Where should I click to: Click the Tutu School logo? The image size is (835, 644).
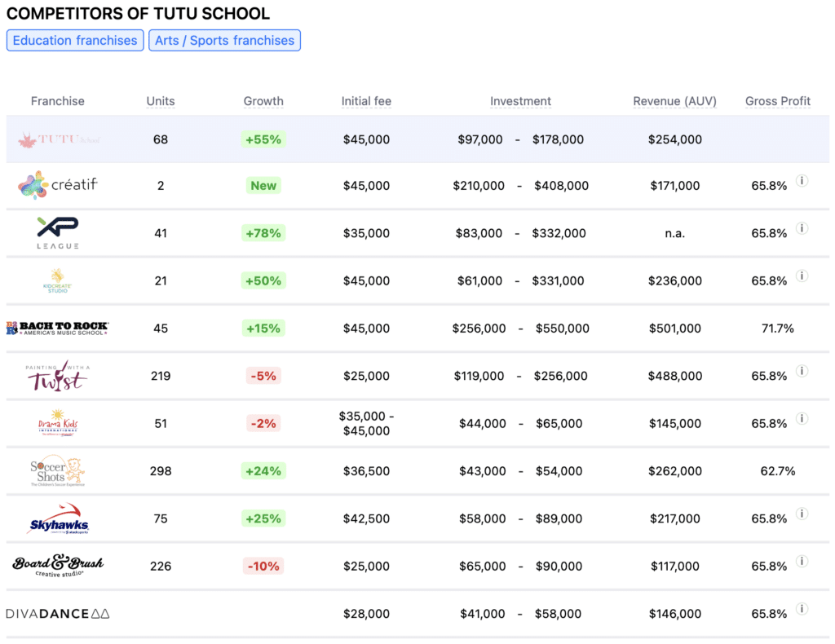[58, 140]
